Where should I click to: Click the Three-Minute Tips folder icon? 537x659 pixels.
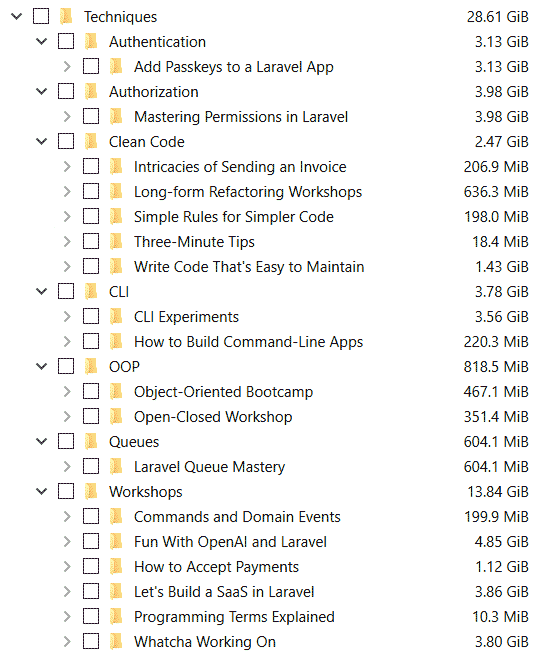pyautogui.click(x=116, y=242)
